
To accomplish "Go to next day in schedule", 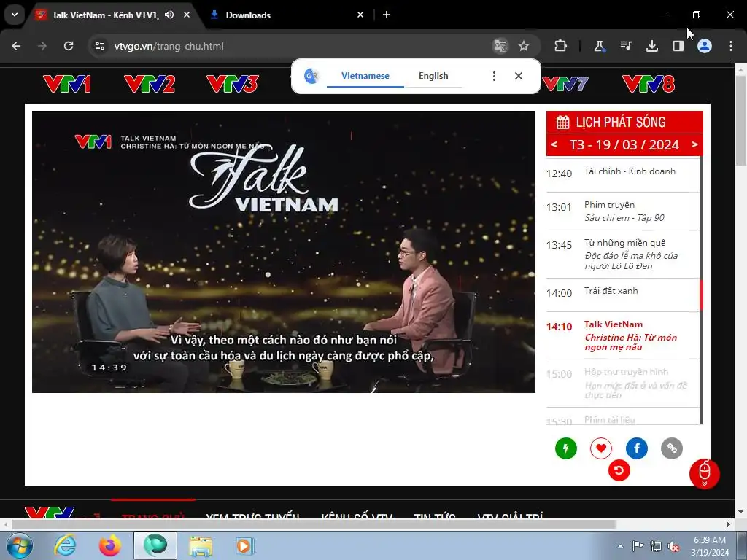I will click(x=694, y=144).
